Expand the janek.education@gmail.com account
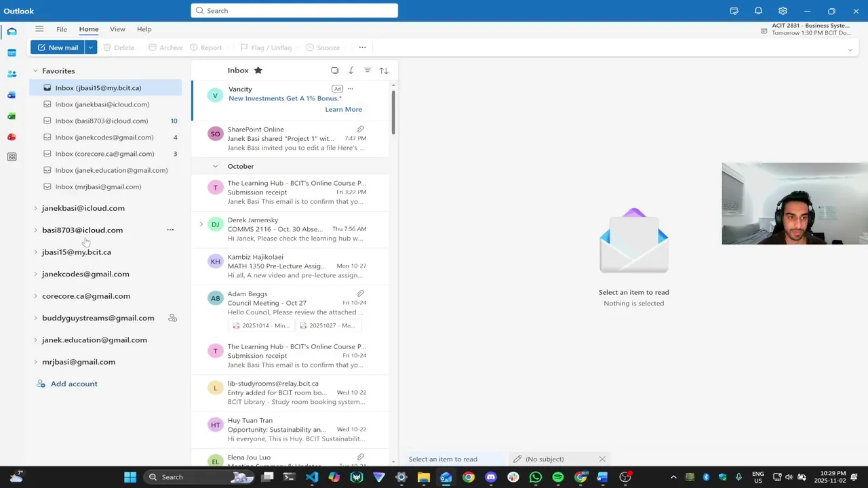Viewport: 868px width, 488px height. (35, 340)
